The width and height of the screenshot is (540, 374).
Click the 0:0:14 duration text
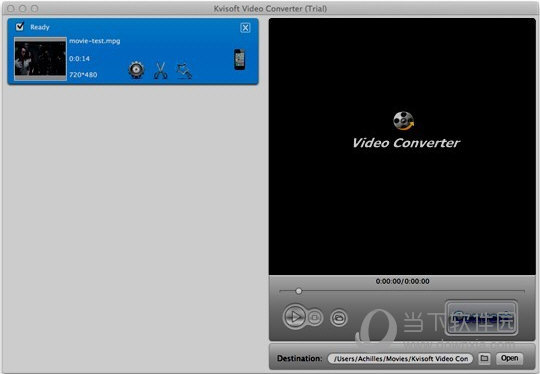click(x=80, y=59)
